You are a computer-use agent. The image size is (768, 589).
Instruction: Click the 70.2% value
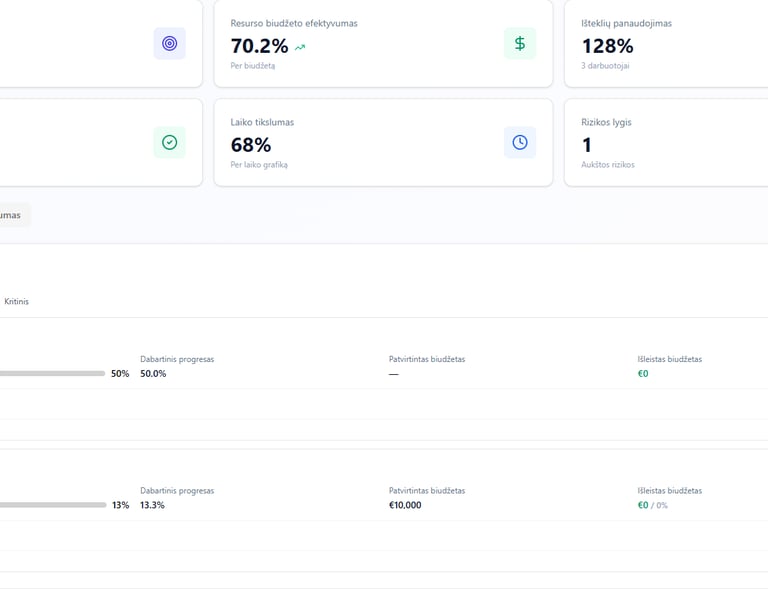[259, 46]
